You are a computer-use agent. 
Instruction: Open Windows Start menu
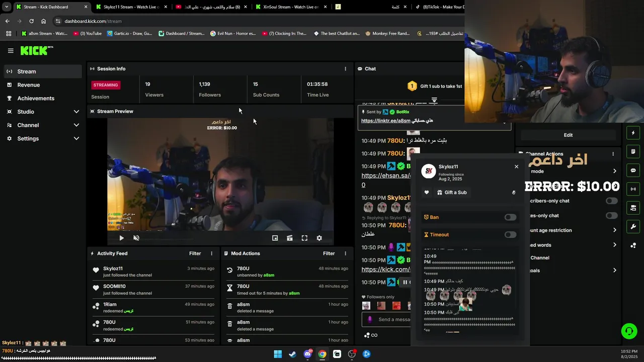(278, 354)
